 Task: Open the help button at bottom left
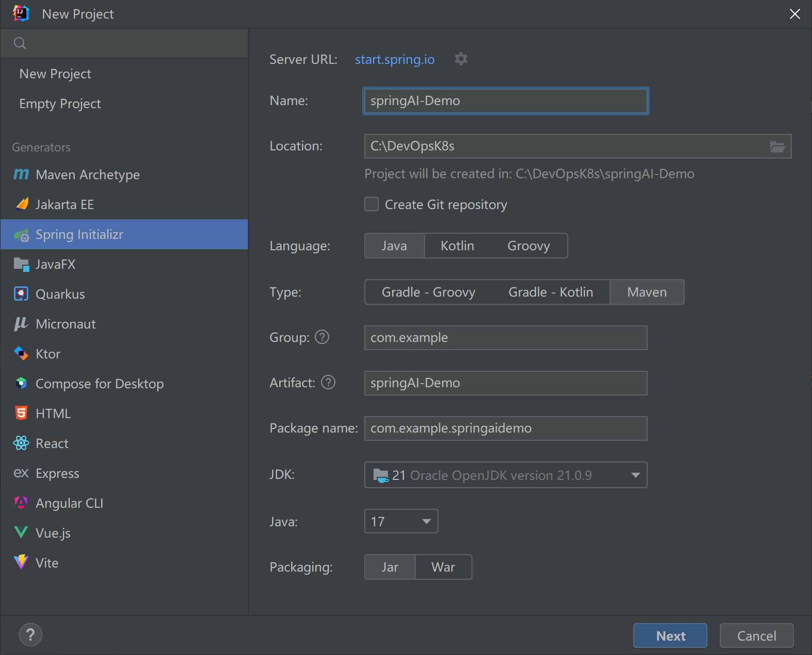pos(30,634)
